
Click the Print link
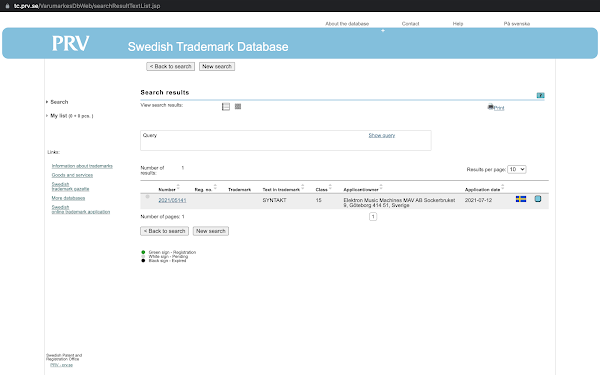click(x=499, y=108)
